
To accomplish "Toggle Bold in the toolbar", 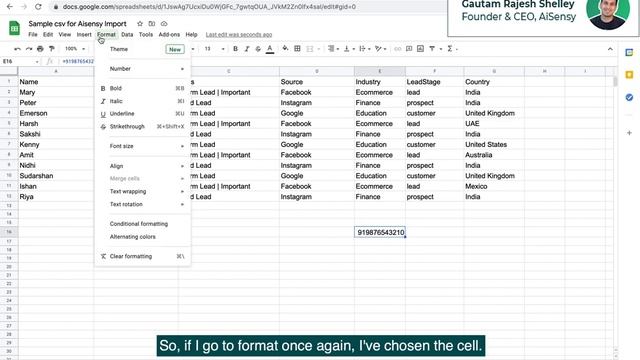I will (x=236, y=49).
